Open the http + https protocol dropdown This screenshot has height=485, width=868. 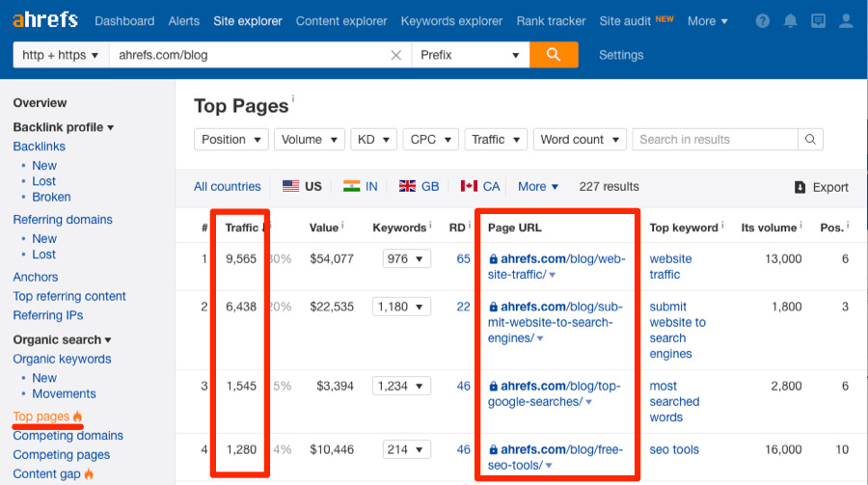click(x=61, y=55)
